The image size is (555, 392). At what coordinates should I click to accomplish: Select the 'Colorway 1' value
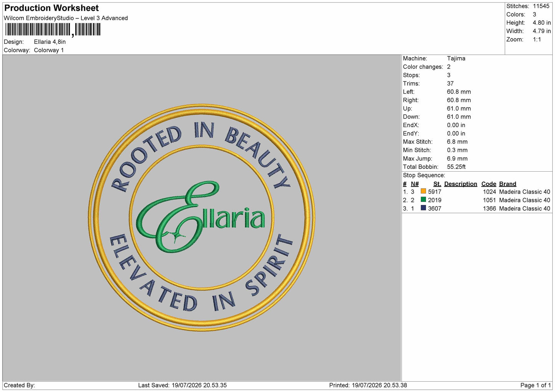pos(49,50)
